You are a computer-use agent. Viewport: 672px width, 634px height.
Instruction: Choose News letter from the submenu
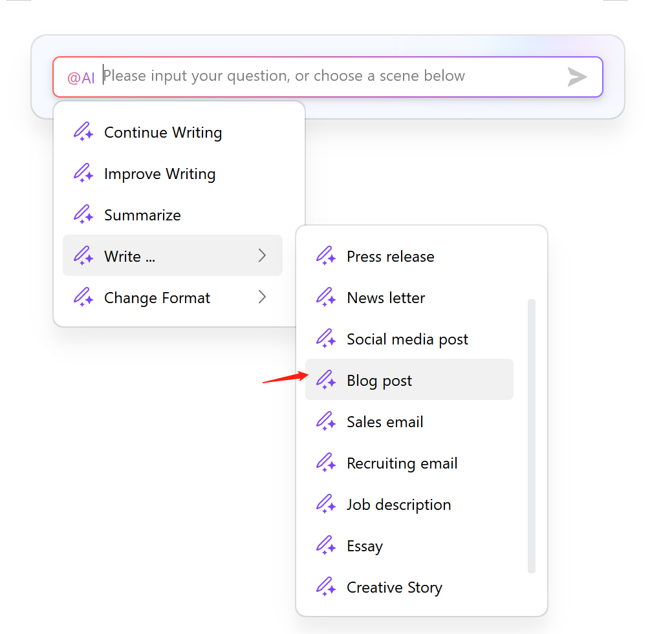[x=386, y=297]
